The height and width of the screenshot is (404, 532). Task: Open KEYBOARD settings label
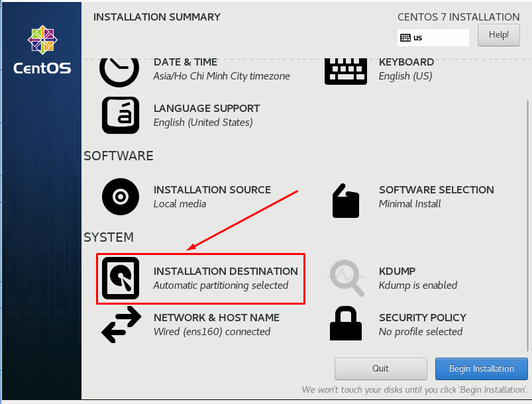(x=407, y=62)
